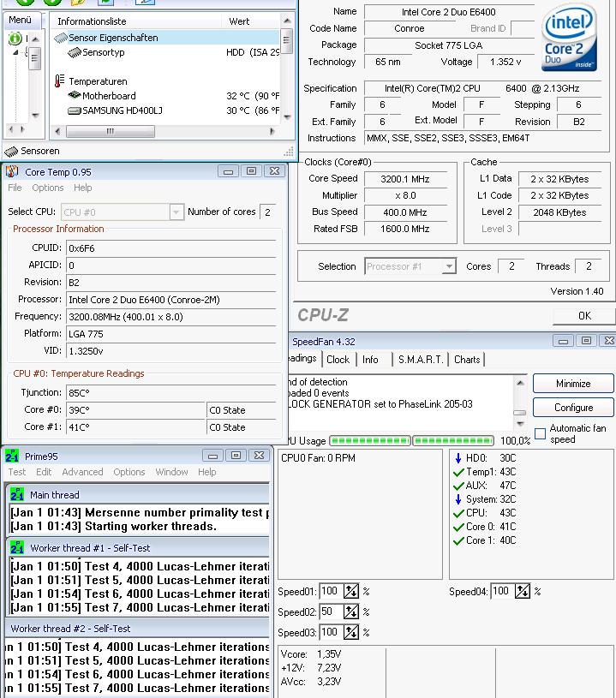Click the Core 1 green checkmark icon
This screenshot has width=616, height=698.
tap(458, 541)
